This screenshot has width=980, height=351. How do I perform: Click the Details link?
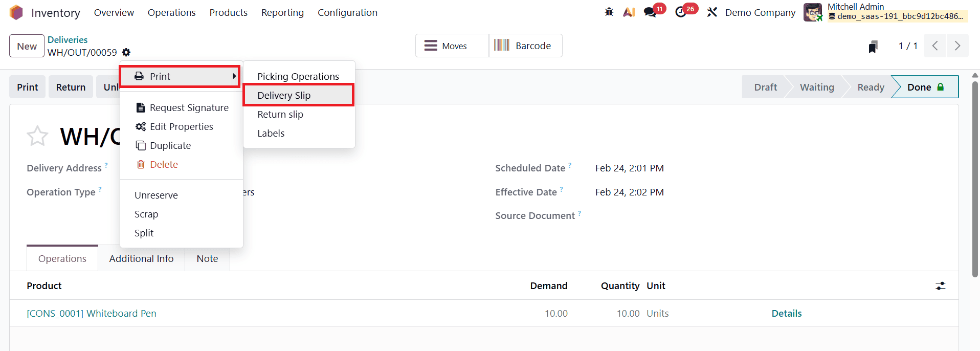(787, 313)
